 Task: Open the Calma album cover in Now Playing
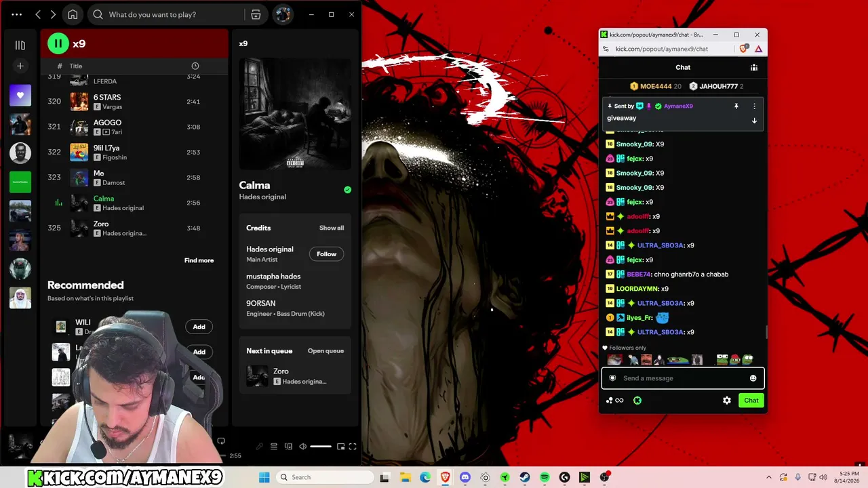coord(295,113)
